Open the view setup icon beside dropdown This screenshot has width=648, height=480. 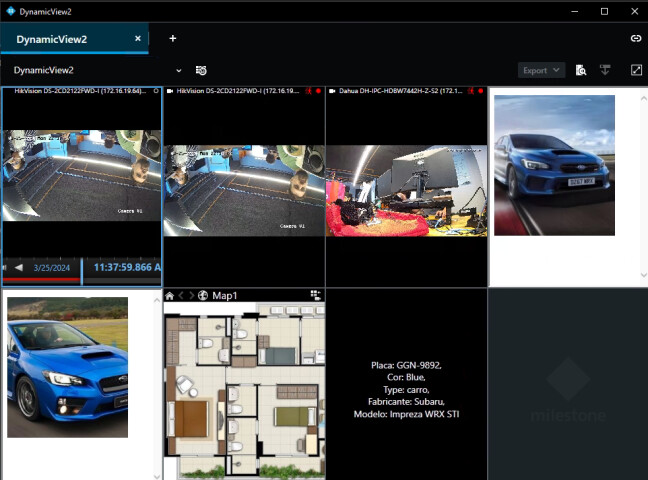coord(201,70)
